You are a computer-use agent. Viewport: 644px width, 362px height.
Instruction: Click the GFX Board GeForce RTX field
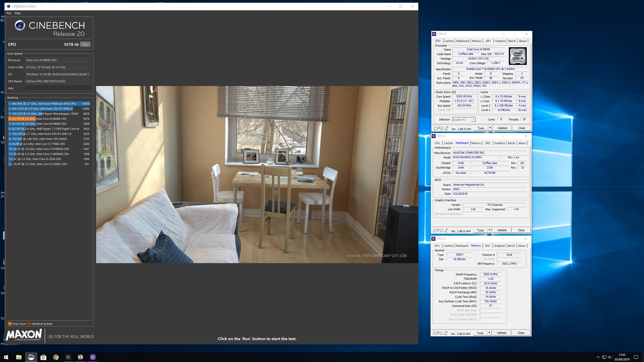[x=57, y=81]
